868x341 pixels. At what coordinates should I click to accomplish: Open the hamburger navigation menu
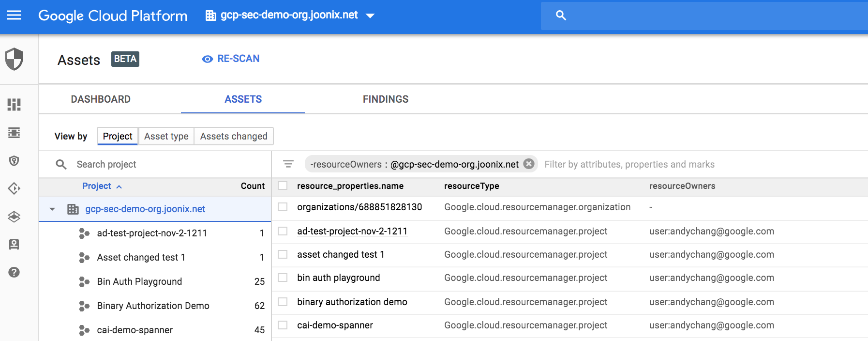[x=14, y=15]
